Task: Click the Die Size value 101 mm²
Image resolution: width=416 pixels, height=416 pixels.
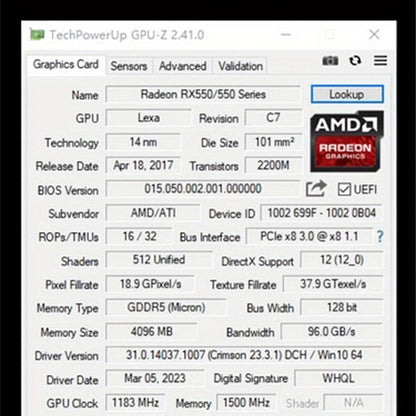Action: point(273,142)
